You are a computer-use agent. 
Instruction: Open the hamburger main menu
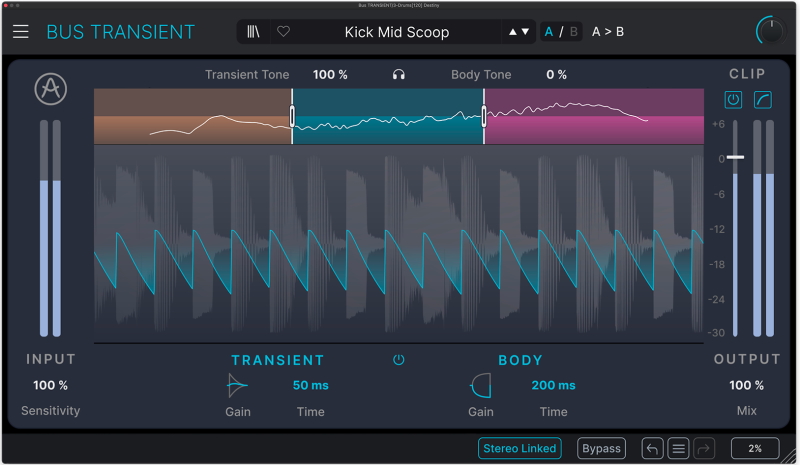[21, 31]
